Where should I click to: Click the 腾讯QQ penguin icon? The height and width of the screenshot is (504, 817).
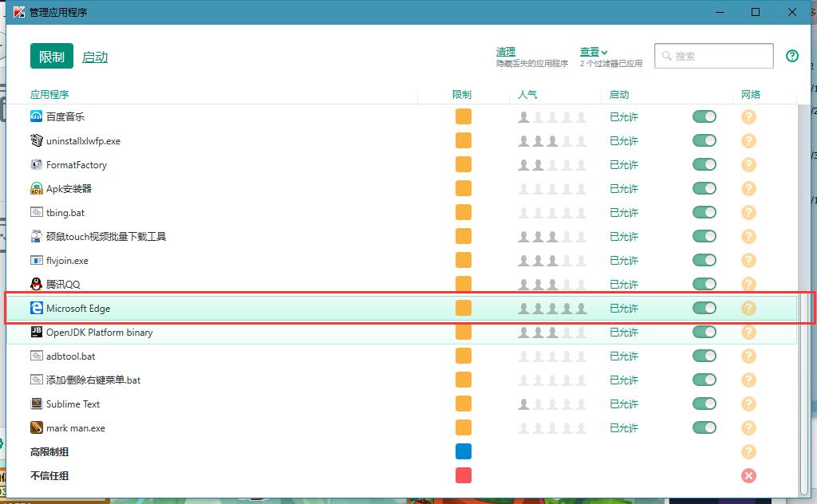[x=36, y=284]
